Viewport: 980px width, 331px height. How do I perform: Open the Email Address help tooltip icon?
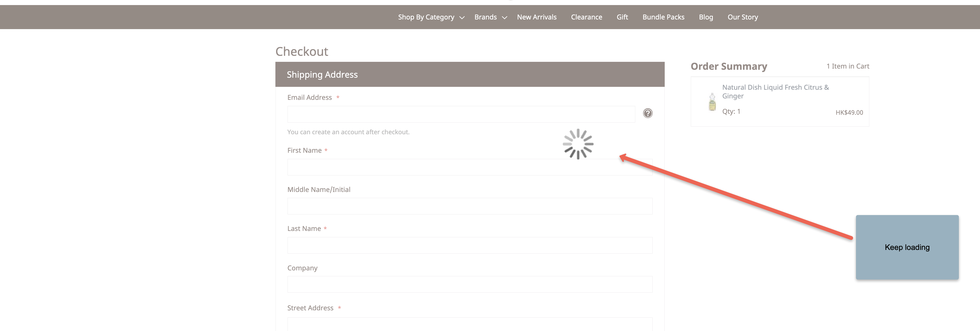pyautogui.click(x=648, y=113)
